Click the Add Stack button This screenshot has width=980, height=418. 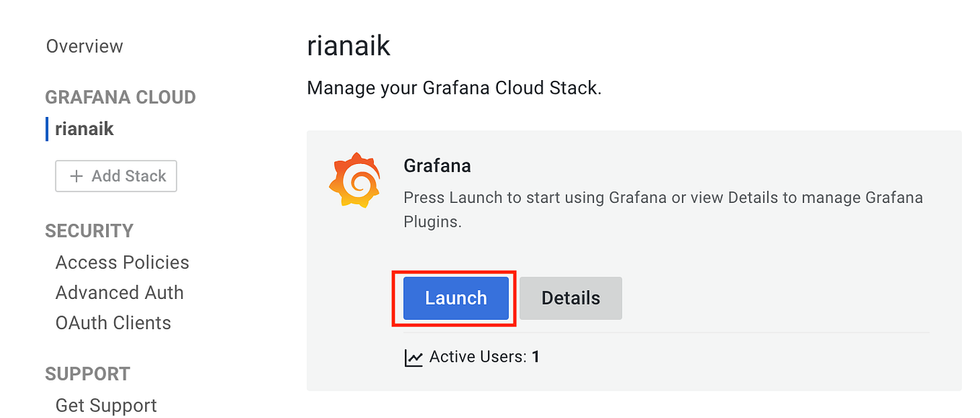click(115, 175)
